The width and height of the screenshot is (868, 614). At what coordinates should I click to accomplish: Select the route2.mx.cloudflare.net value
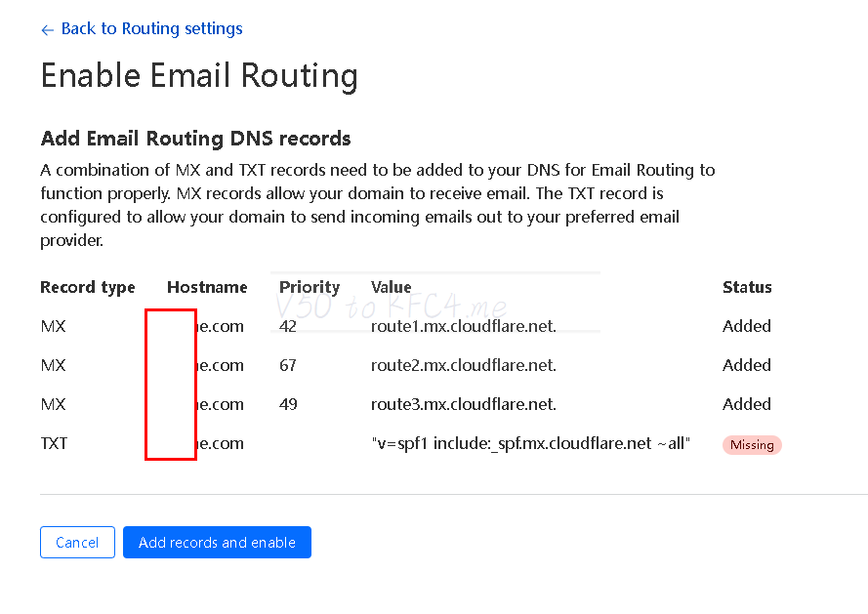click(x=463, y=365)
